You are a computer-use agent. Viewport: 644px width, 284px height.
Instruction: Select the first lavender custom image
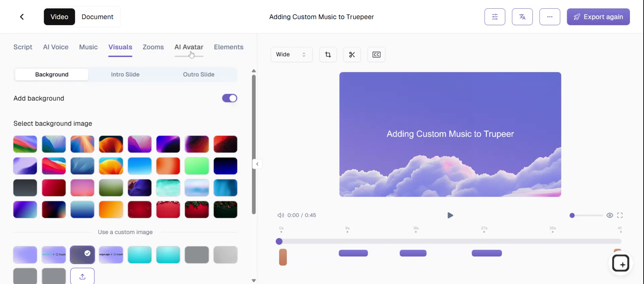(x=25, y=255)
